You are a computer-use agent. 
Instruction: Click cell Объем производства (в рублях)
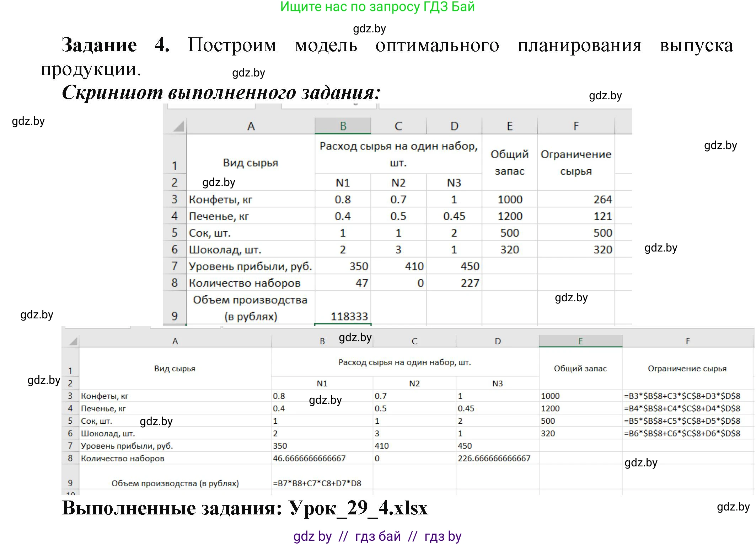(176, 483)
